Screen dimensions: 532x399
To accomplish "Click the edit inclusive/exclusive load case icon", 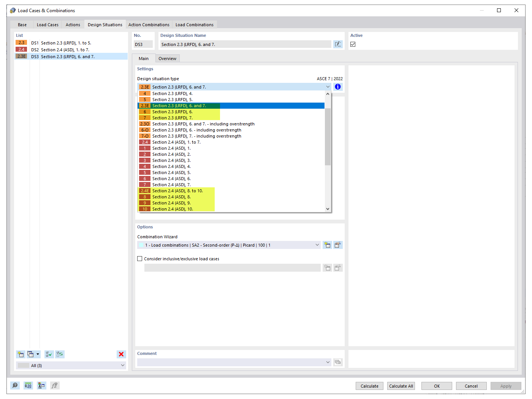I will 338,268.
